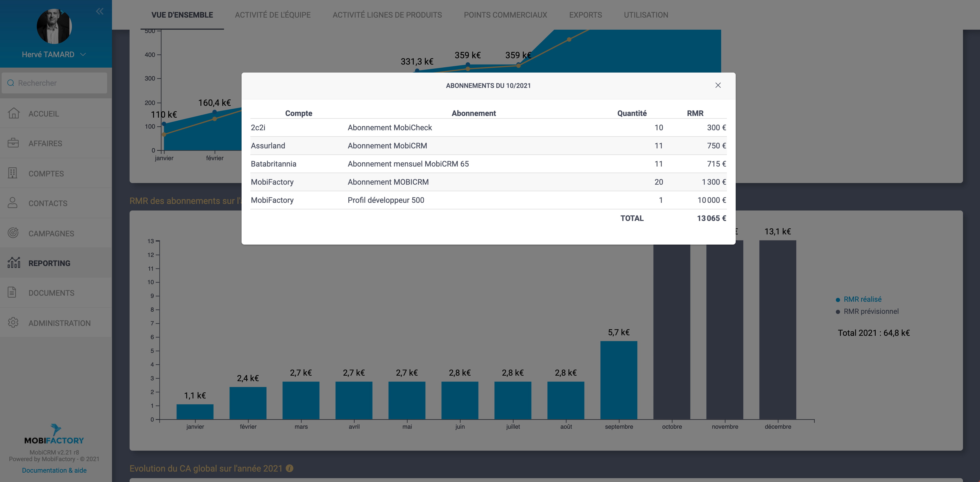Switch to Activité de l'équipe tab
This screenshot has height=482, width=980.
(x=272, y=15)
